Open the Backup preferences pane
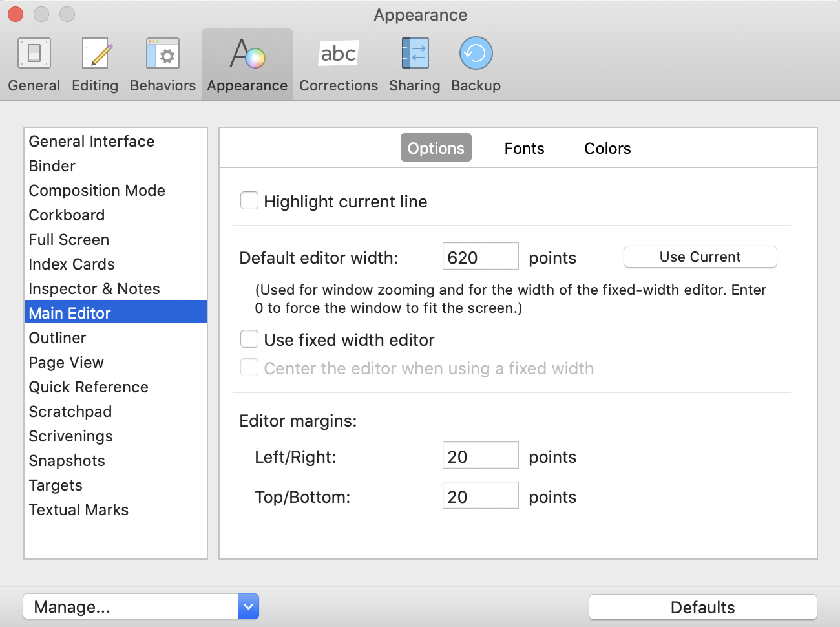This screenshot has width=840, height=627. tap(476, 65)
